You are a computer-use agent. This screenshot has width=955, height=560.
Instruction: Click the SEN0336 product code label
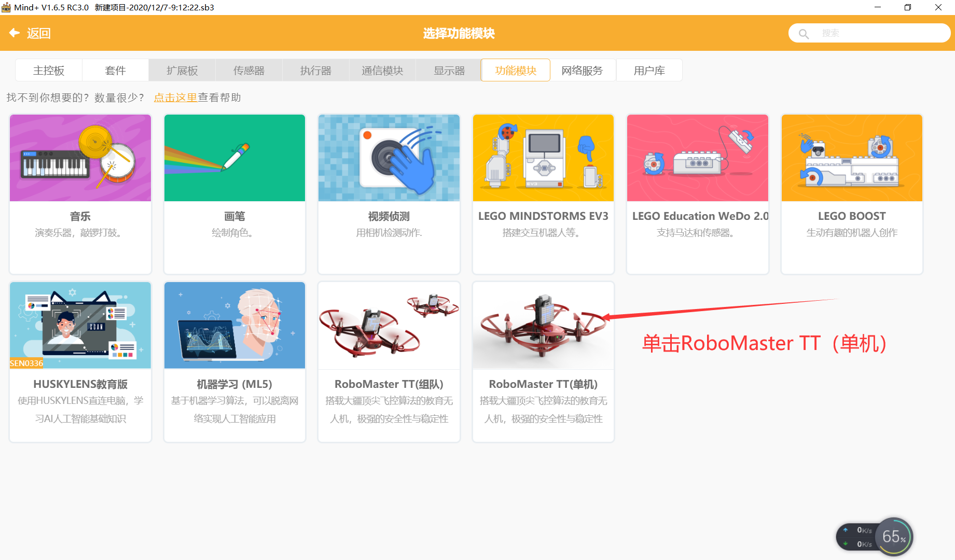coord(26,363)
